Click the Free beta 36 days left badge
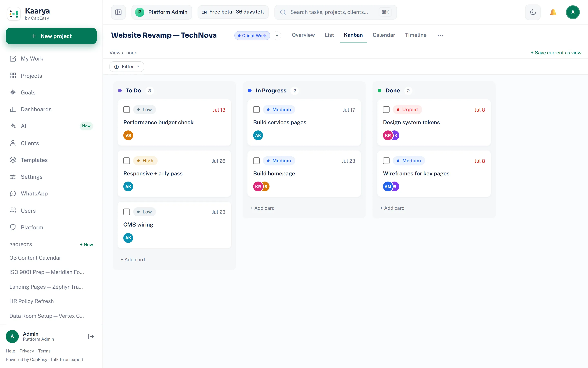Image resolution: width=588 pixels, height=368 pixels. point(233,12)
